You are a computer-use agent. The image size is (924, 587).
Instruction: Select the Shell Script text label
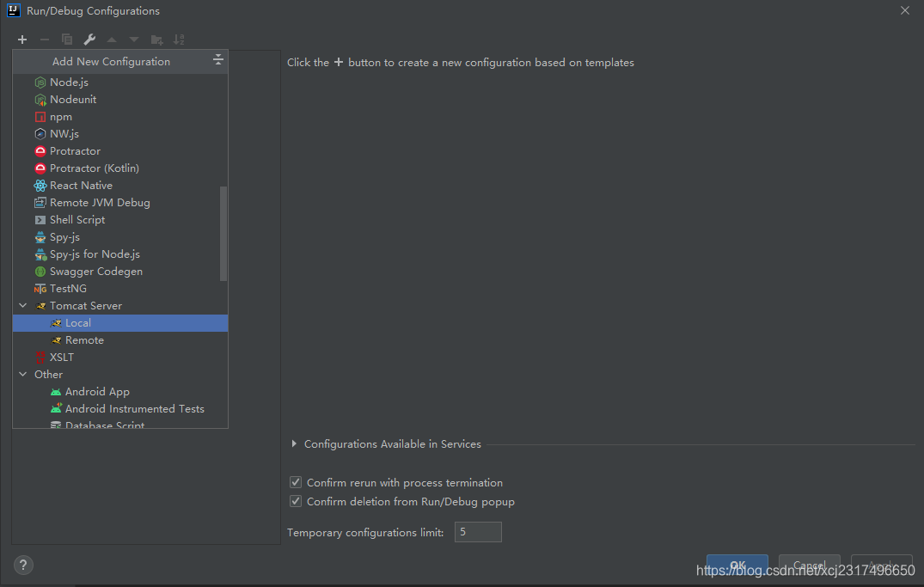click(77, 220)
